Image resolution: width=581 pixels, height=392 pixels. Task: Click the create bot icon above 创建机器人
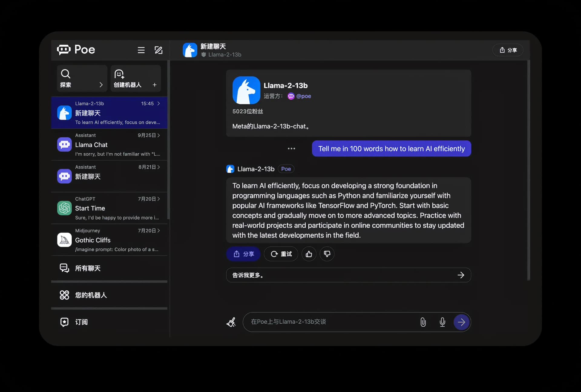point(119,74)
